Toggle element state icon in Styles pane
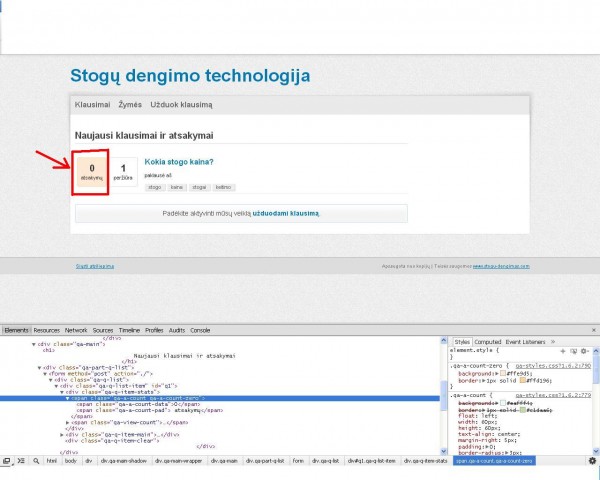 [x=572, y=351]
